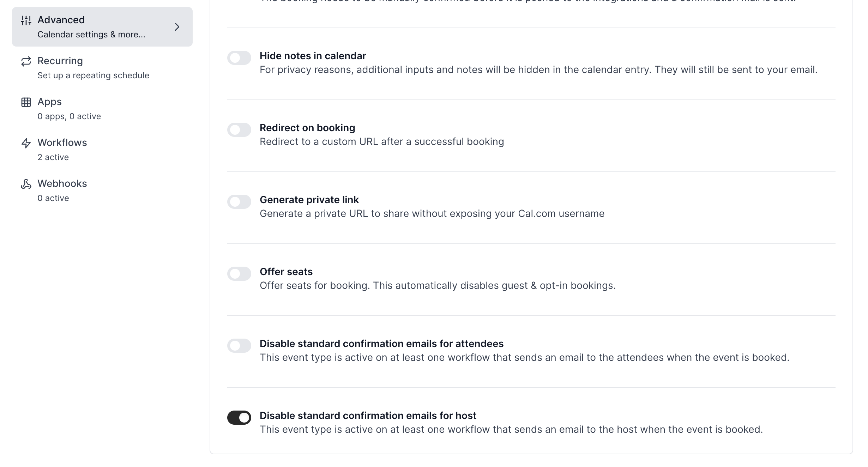
Task: Expand the Advanced section chevron arrow
Action: coord(177,27)
